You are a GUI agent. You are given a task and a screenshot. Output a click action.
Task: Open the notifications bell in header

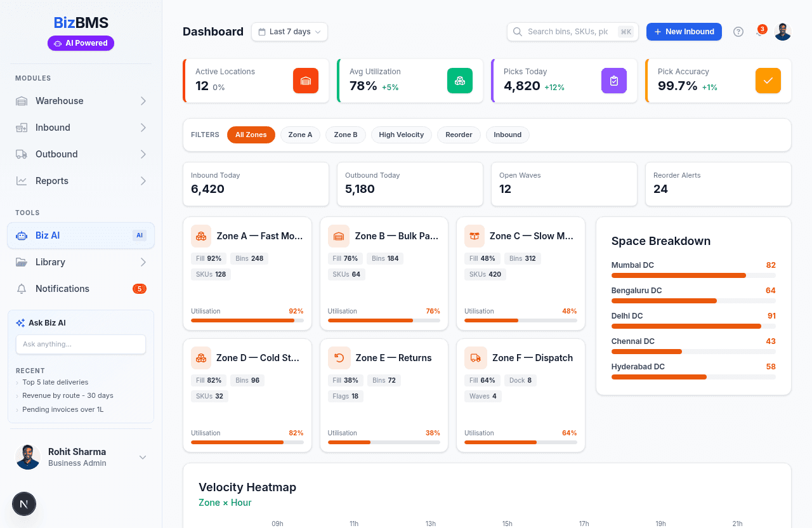click(759, 32)
